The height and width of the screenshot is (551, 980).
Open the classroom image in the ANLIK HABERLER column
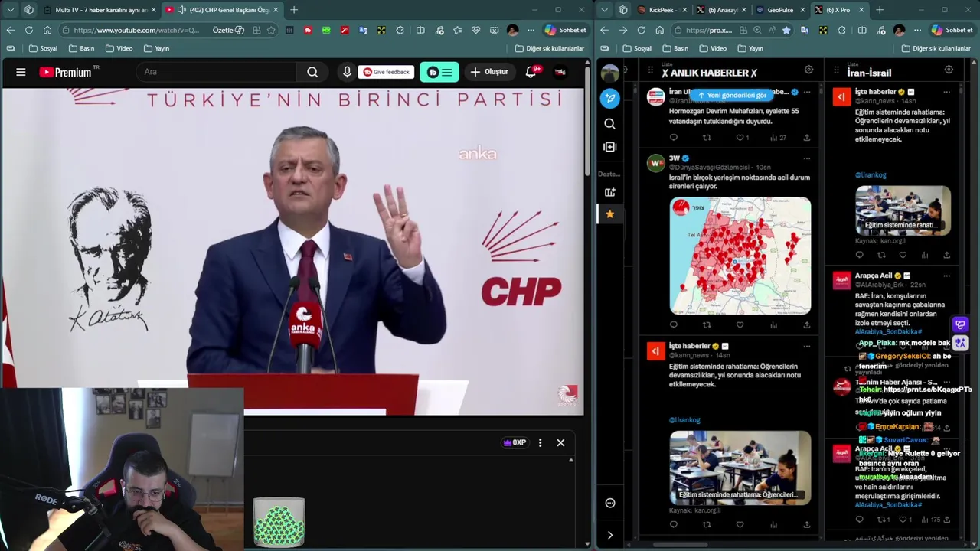(740, 467)
